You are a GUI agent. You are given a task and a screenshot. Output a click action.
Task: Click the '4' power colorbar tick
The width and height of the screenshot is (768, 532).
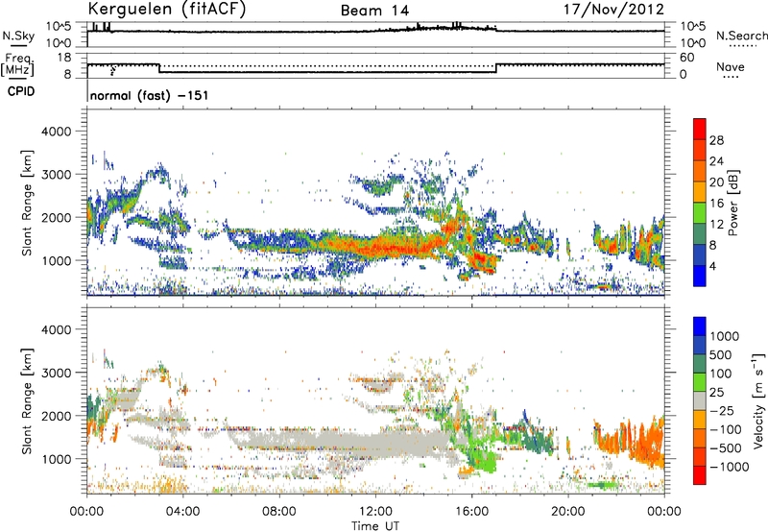[712, 266]
